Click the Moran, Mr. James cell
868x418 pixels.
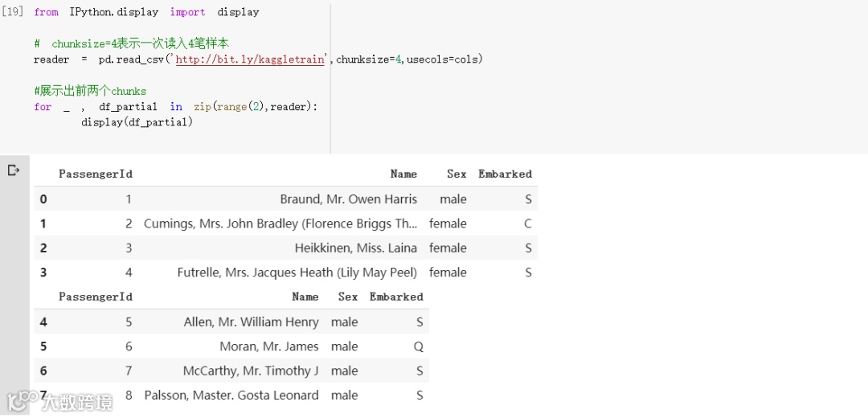coord(269,346)
